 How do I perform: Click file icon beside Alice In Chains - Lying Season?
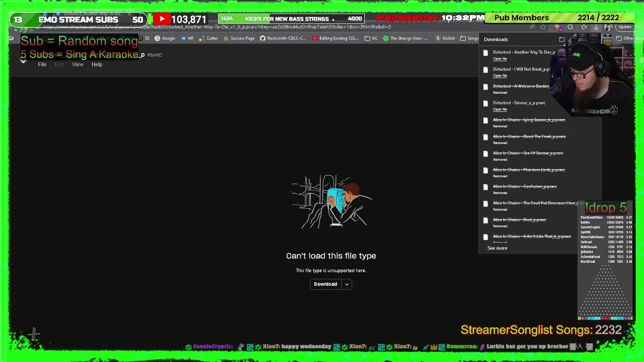[x=486, y=121]
